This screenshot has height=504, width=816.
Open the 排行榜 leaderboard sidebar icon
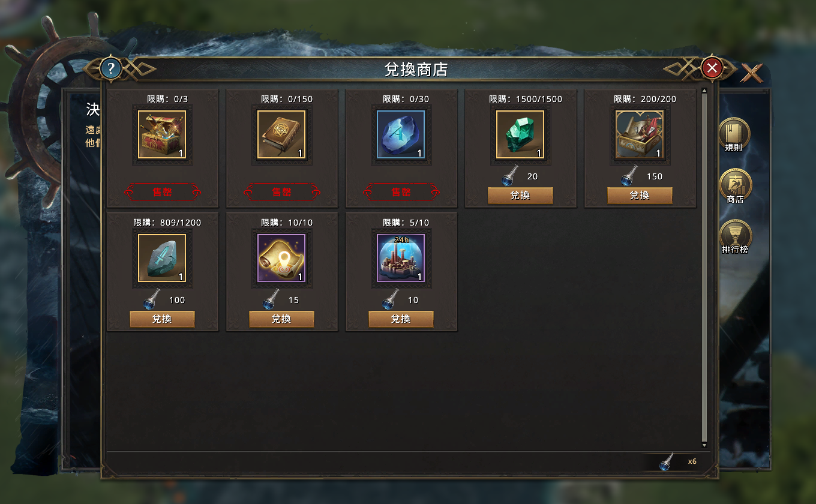coord(734,237)
